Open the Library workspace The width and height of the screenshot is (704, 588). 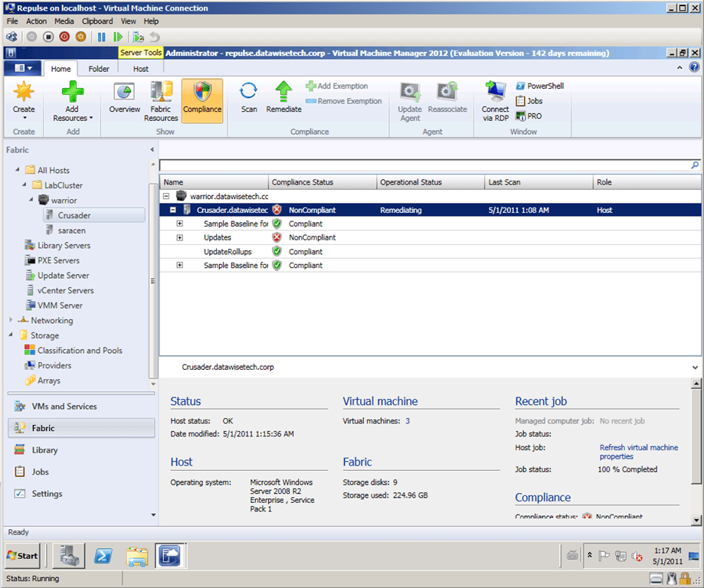[x=81, y=449]
